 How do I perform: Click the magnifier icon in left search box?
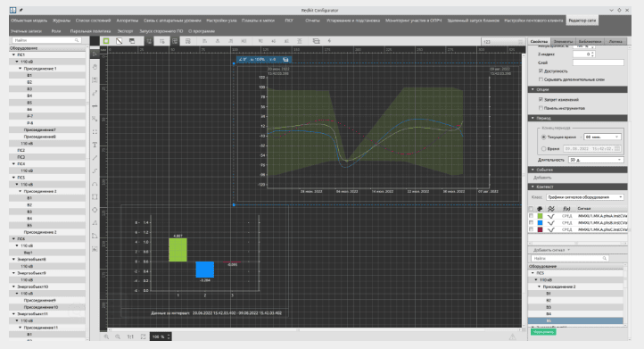tap(77, 40)
